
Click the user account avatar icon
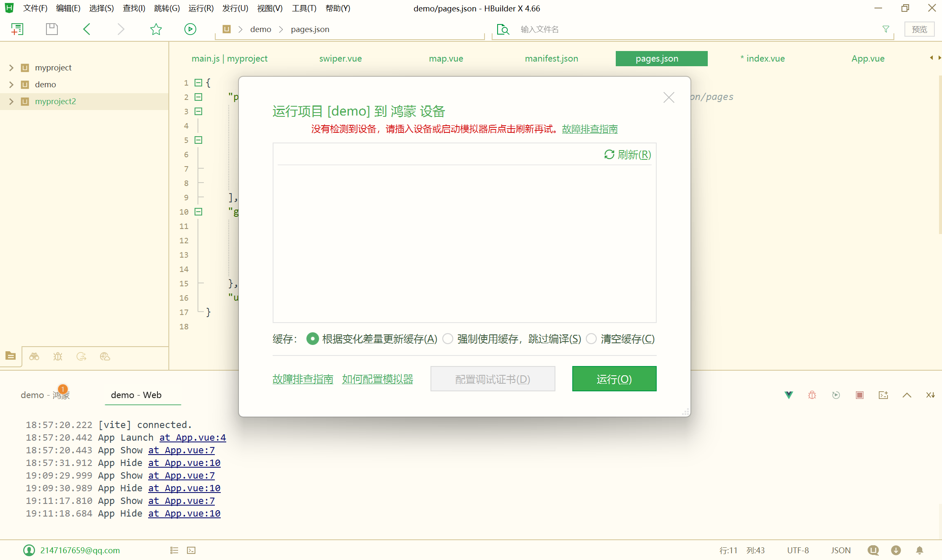click(29, 550)
